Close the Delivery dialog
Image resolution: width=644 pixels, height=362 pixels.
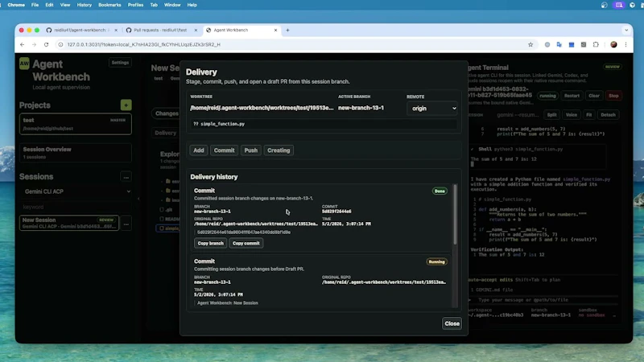(452, 323)
